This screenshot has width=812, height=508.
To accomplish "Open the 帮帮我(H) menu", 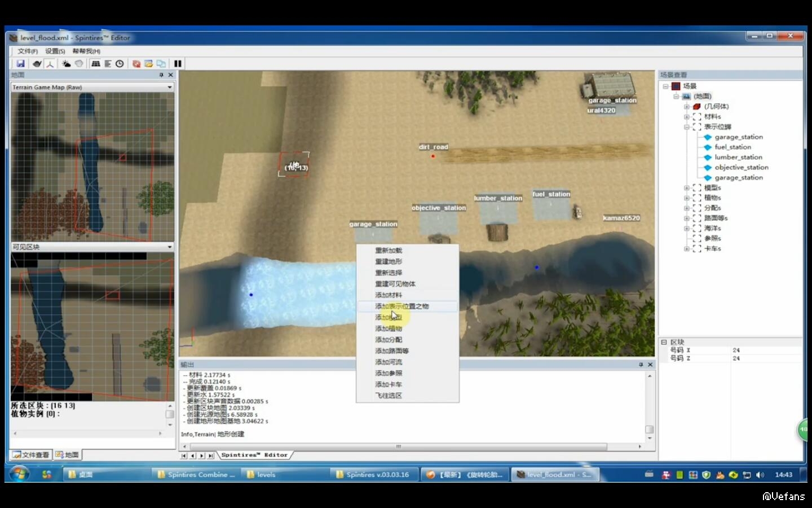I will (86, 51).
